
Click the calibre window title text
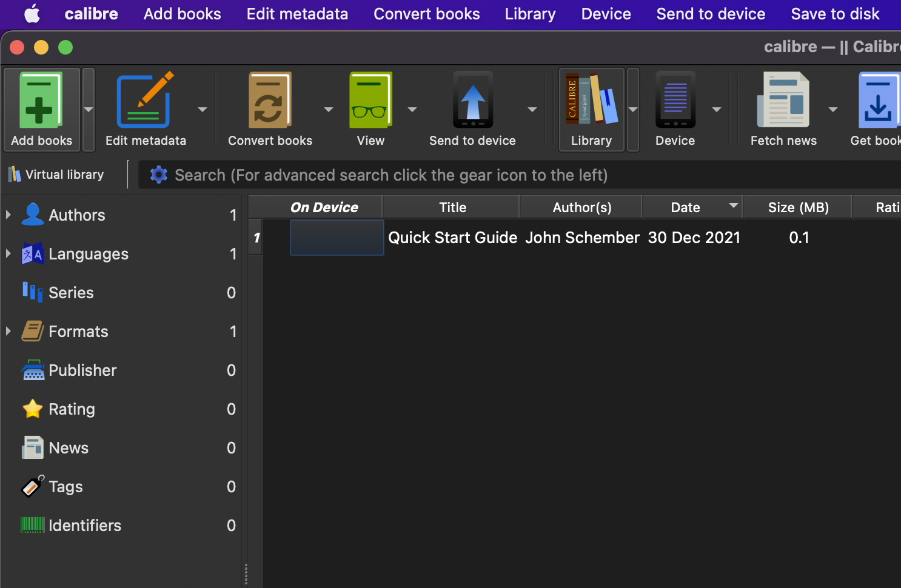click(x=832, y=47)
